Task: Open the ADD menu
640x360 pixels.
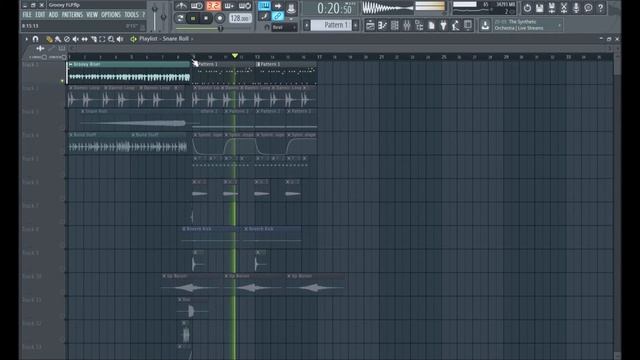Action: [x=53, y=15]
